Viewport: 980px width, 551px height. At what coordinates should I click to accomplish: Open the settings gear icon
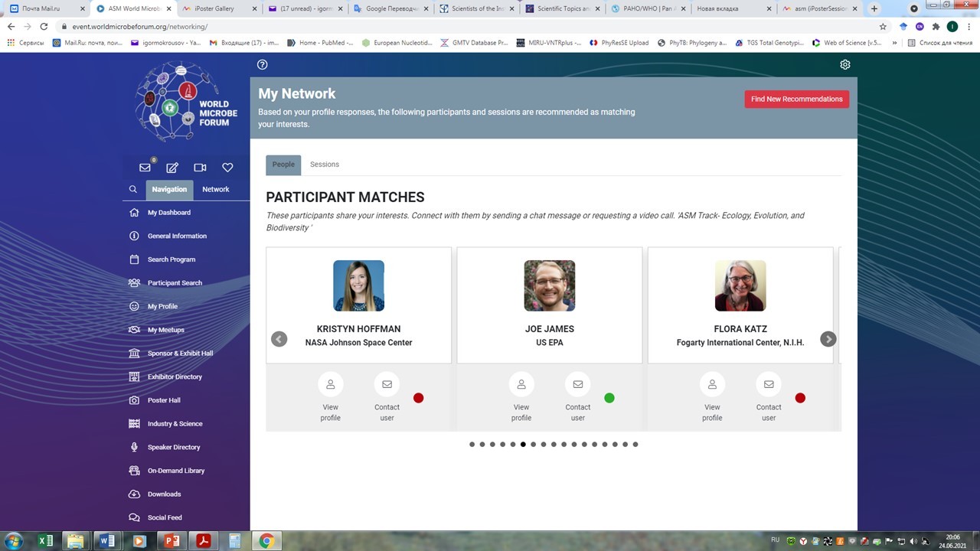[845, 64]
